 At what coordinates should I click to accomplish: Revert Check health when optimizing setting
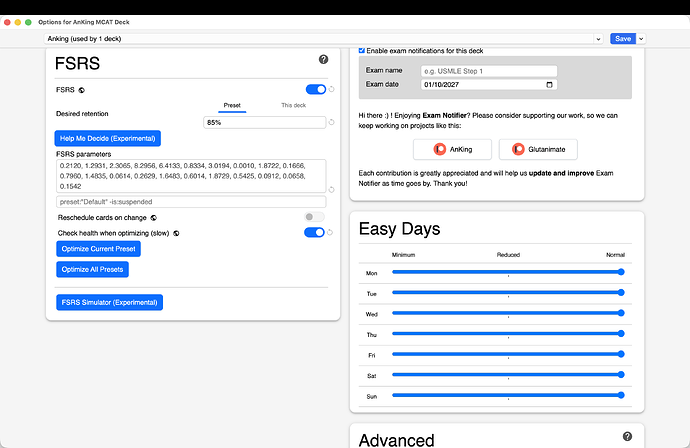click(x=330, y=232)
